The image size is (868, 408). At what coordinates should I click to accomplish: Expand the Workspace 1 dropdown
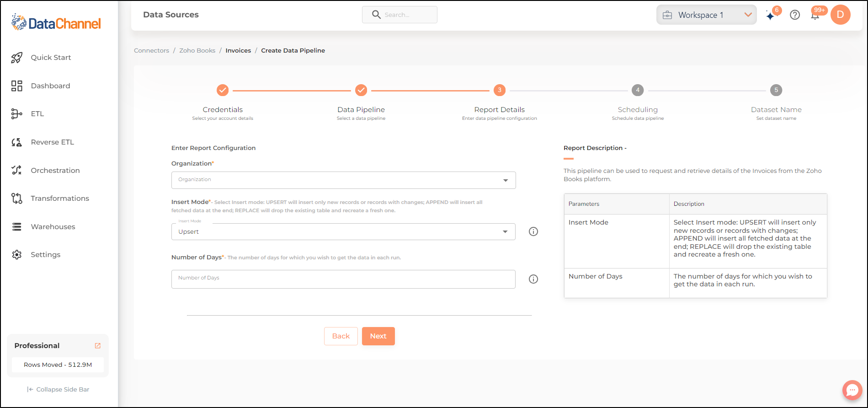pyautogui.click(x=706, y=15)
